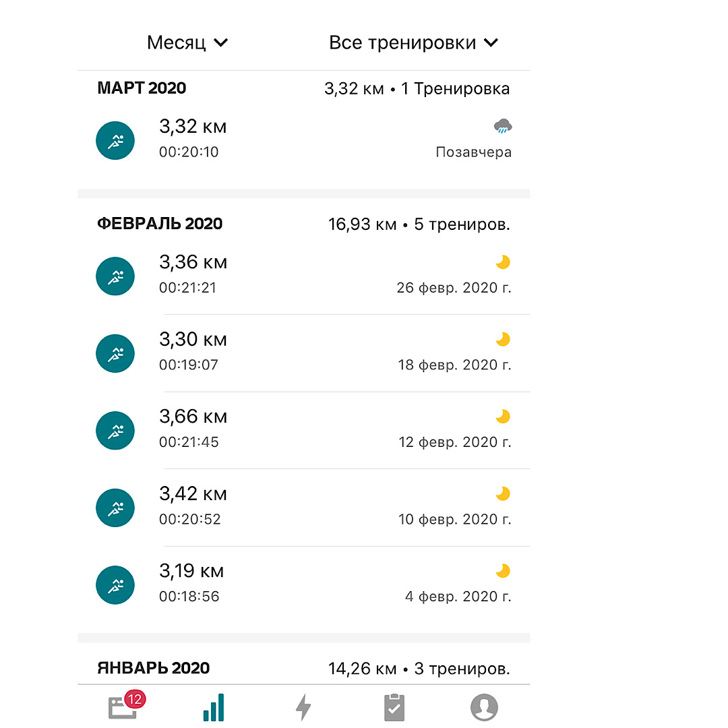Tap running icon of 18 февр. workout
728x728 pixels.
(115, 353)
